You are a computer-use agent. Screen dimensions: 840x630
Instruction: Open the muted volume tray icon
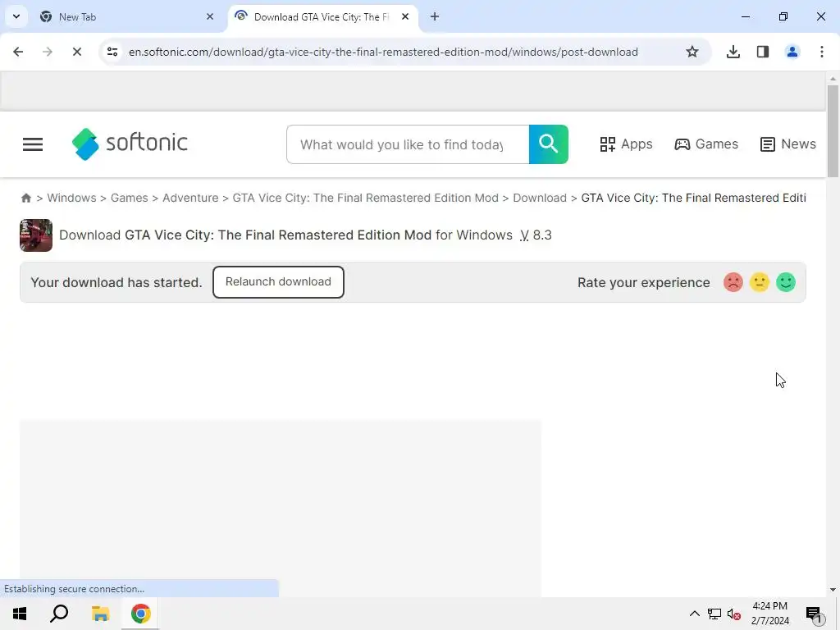point(734,614)
